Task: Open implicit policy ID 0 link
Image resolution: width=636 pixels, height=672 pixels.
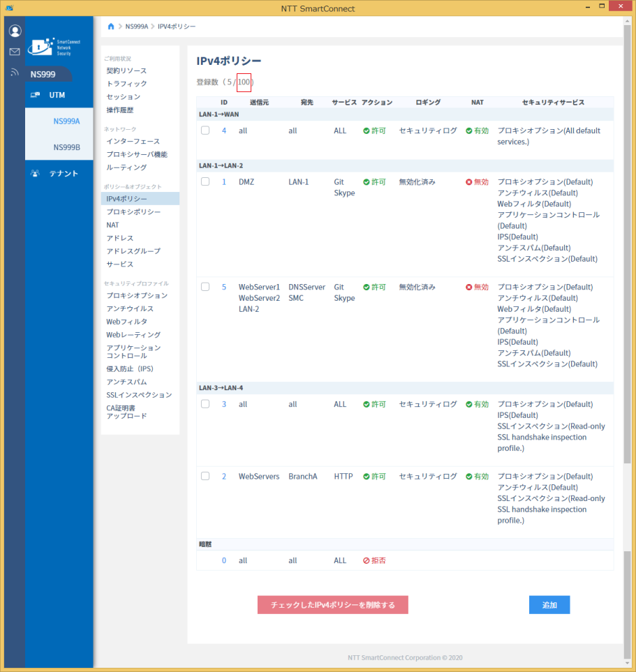Action: (224, 560)
